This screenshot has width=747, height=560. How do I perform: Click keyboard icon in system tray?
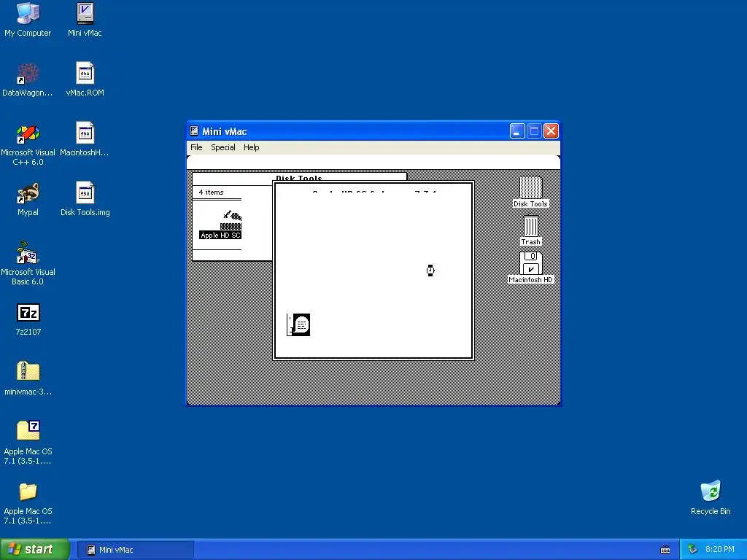point(665,550)
